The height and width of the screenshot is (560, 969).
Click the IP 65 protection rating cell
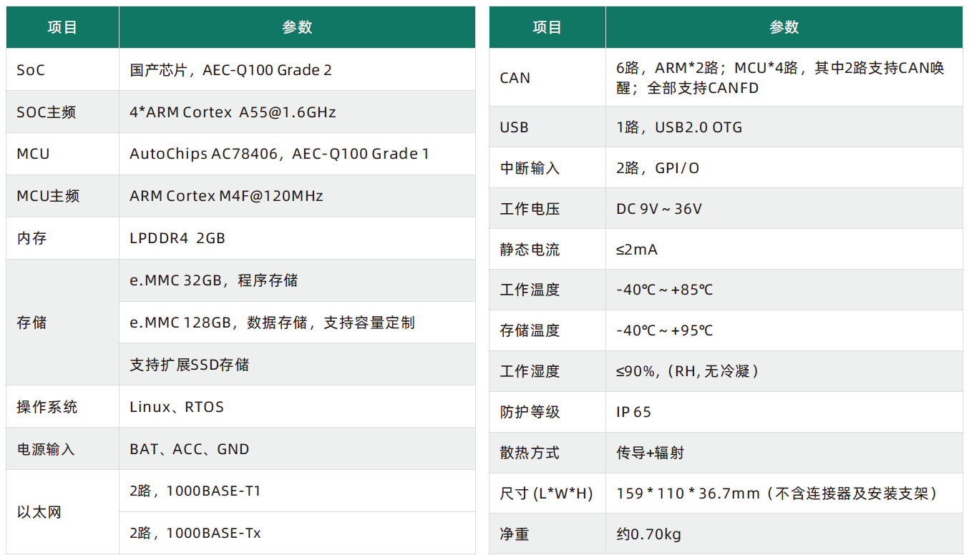(x=784, y=412)
